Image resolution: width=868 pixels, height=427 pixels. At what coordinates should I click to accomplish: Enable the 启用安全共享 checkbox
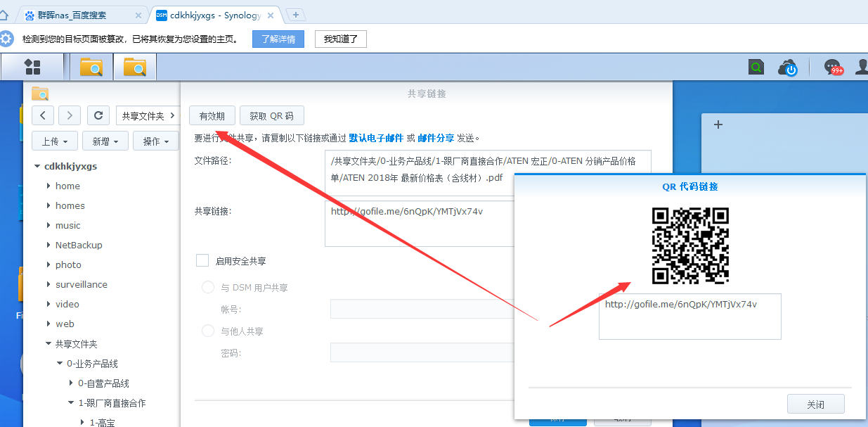tap(202, 260)
